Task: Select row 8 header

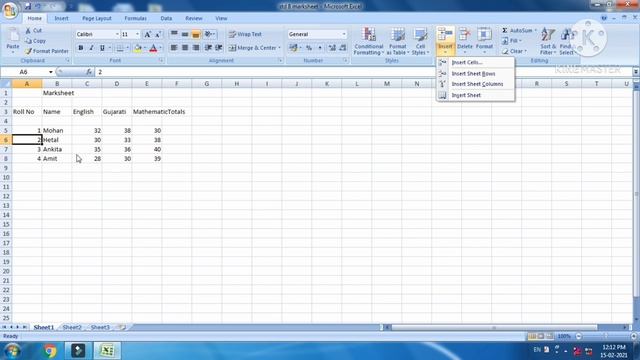Action: [x=6, y=159]
